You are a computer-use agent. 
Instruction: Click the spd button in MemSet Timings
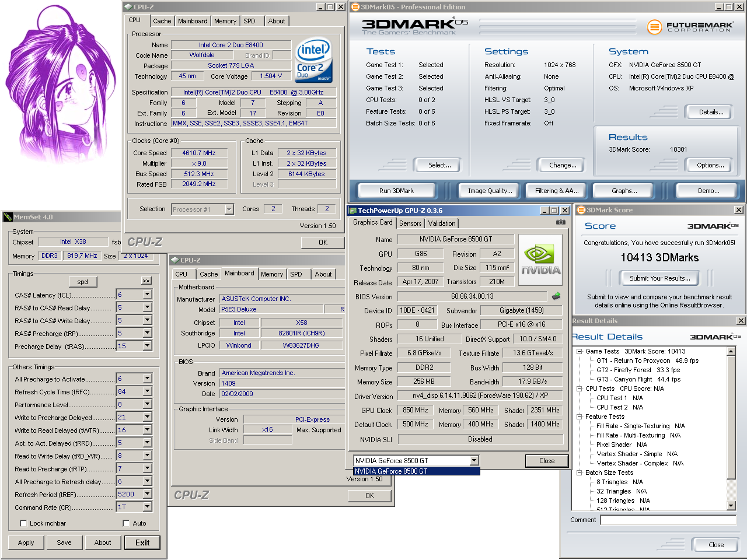tap(83, 282)
